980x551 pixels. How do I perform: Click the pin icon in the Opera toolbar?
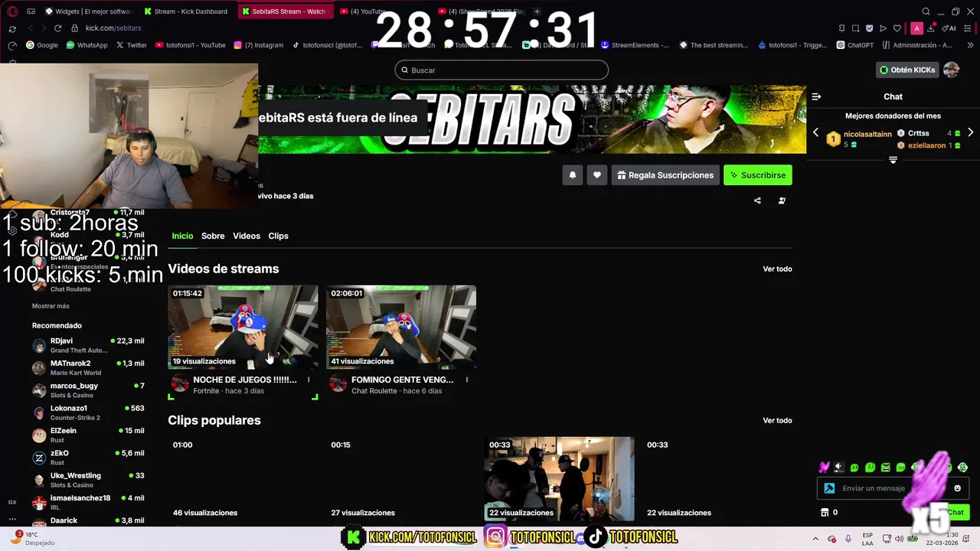[x=842, y=28]
